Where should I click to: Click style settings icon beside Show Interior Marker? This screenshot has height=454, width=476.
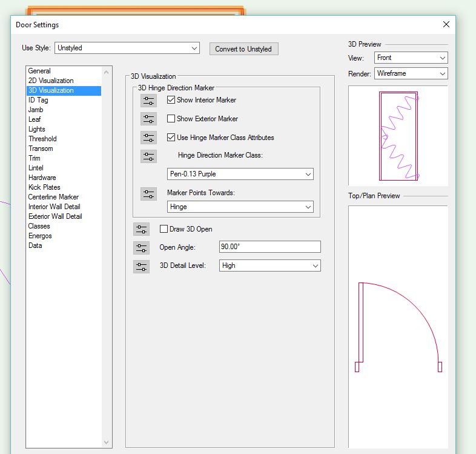tap(148, 101)
